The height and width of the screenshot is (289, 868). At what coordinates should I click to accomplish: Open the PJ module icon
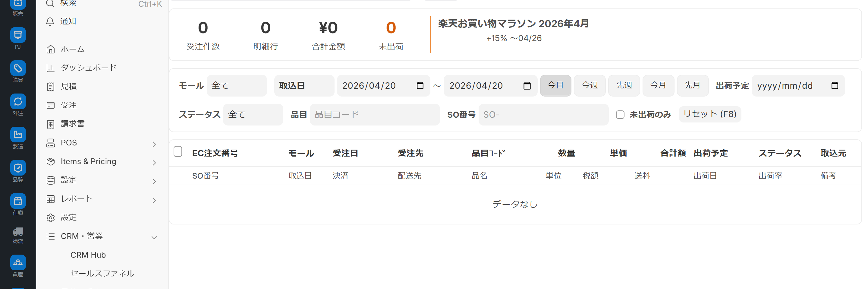(x=18, y=35)
